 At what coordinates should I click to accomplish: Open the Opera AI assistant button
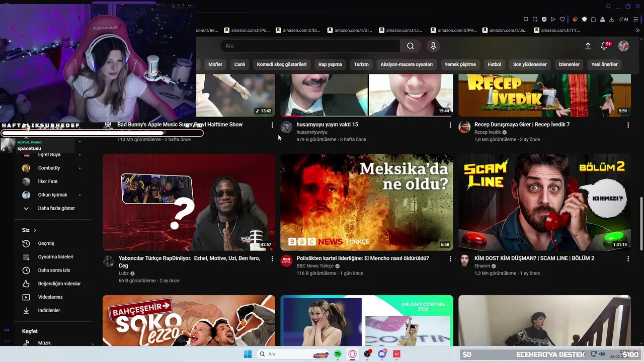[624, 19]
